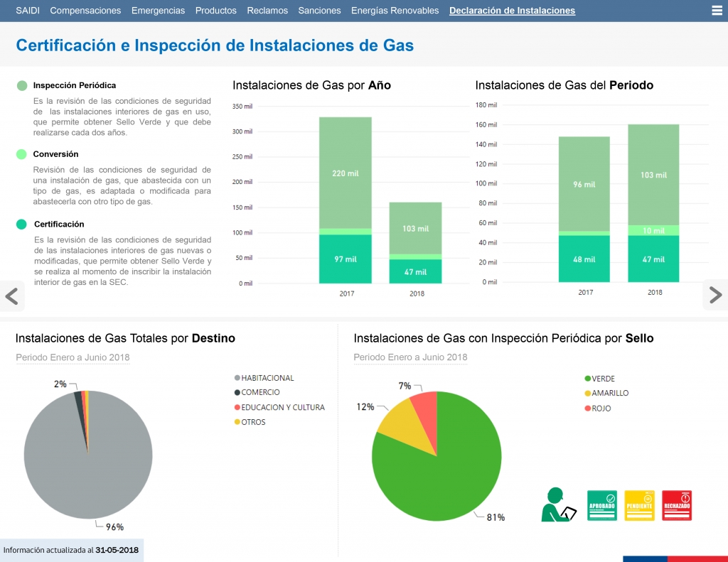Click the green APROBADO seal icon
The image size is (728, 562).
coord(602,505)
